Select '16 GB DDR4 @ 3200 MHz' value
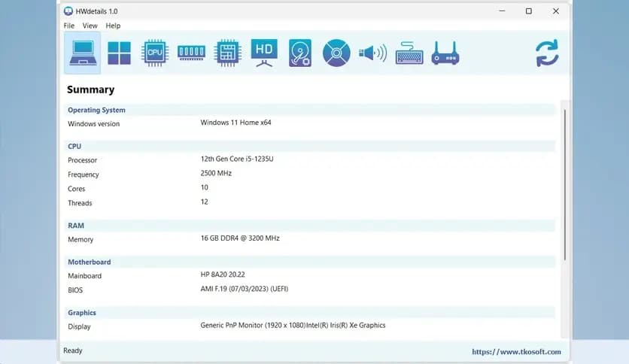The image size is (629, 364). pos(240,238)
